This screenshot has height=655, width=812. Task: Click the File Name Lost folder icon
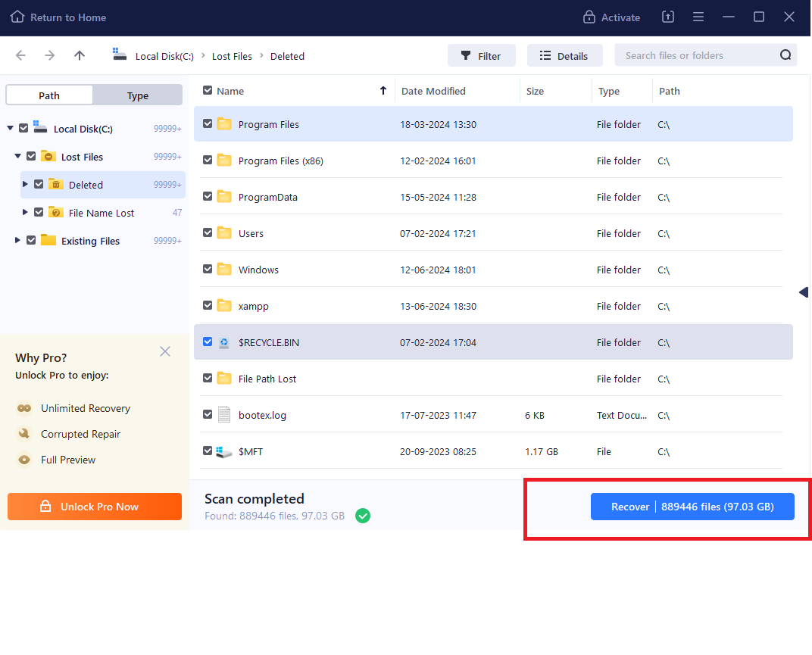56,212
